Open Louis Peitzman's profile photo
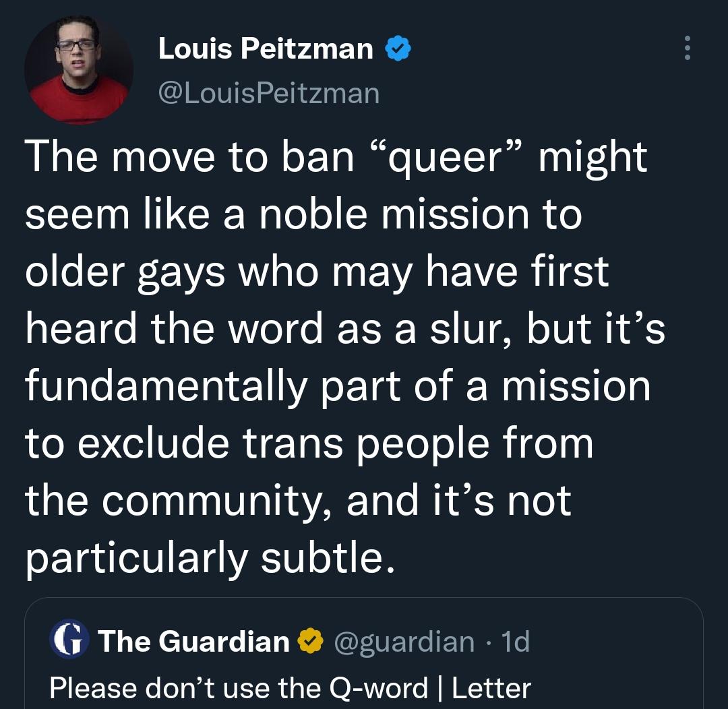 (78, 69)
